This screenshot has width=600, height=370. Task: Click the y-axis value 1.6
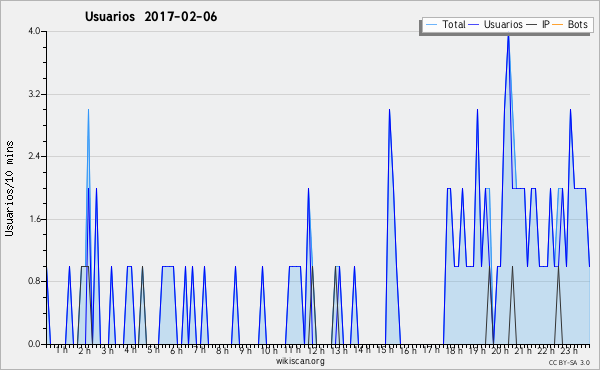(34, 219)
